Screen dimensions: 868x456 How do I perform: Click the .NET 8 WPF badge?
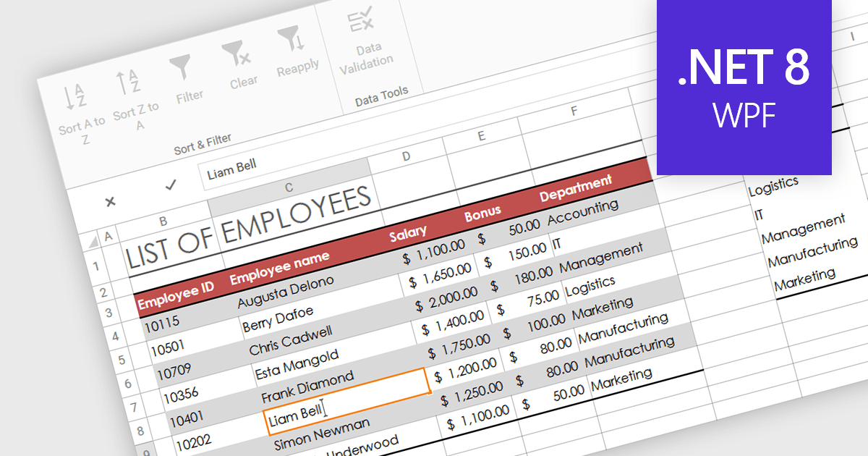(x=744, y=87)
